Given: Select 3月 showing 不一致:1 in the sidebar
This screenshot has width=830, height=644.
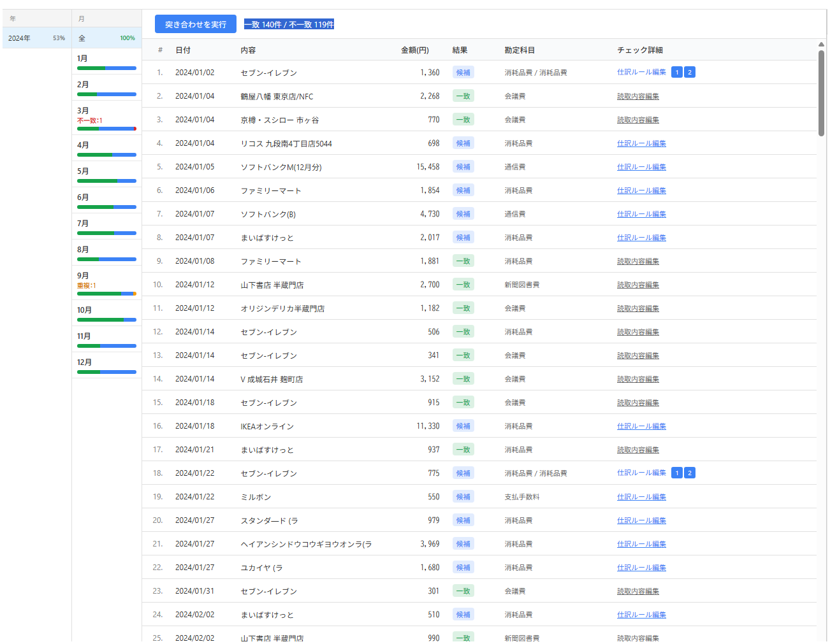Looking at the screenshot, I should 106,118.
